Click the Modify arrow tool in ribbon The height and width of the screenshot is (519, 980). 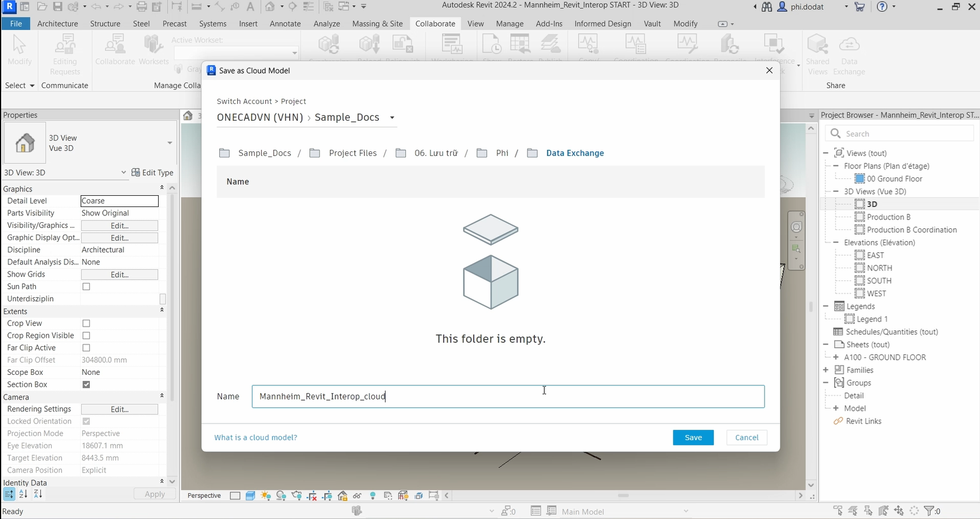pyautogui.click(x=20, y=50)
